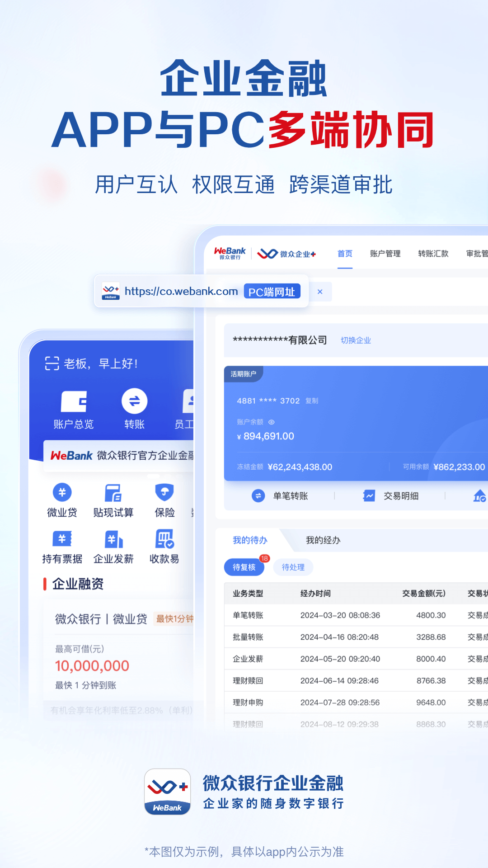This screenshot has width=488, height=868.
Task: Tap the scan QR code icon
Action: (x=52, y=363)
